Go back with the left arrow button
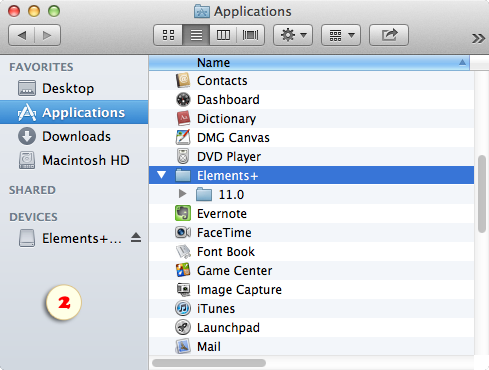Screen dimensions: 489x370 [21, 35]
